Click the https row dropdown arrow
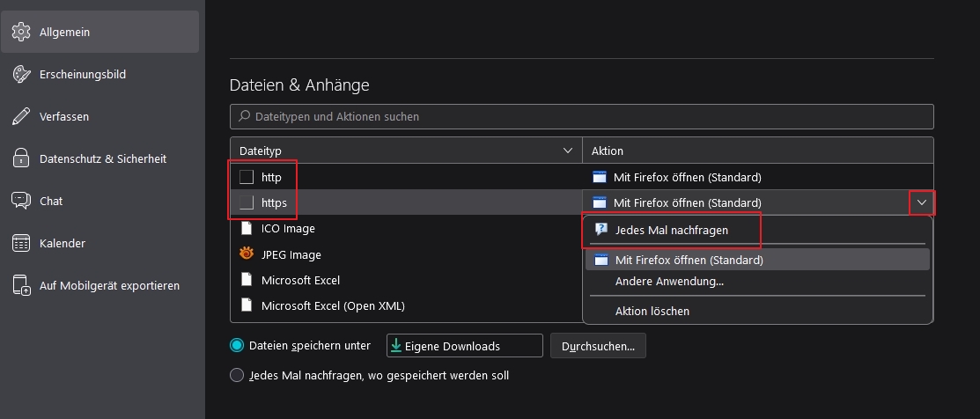The height and width of the screenshot is (419, 980). (921, 202)
